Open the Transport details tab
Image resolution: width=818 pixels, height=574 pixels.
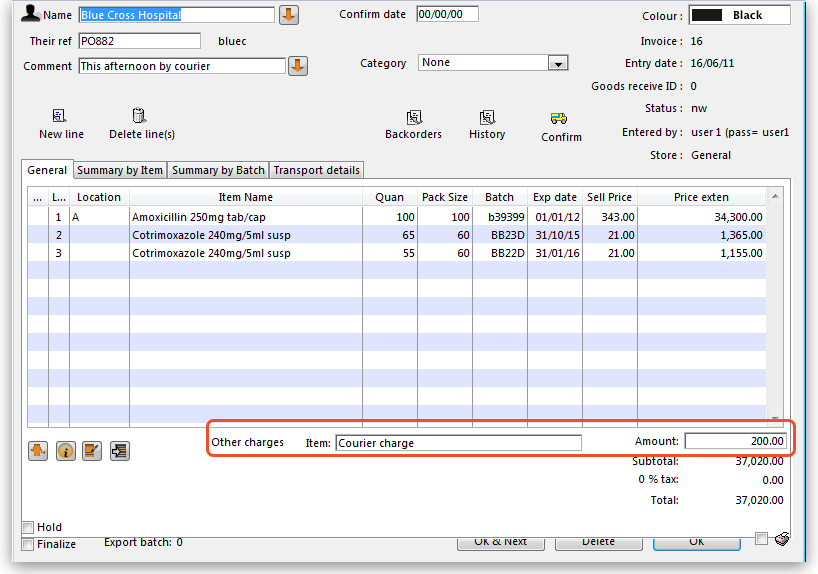[x=316, y=170]
